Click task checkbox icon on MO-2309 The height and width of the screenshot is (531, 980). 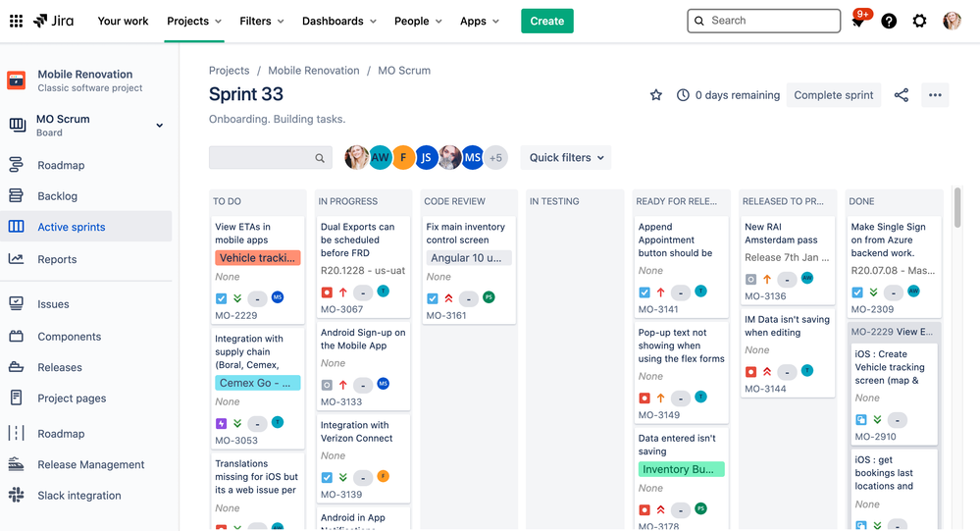857,292
